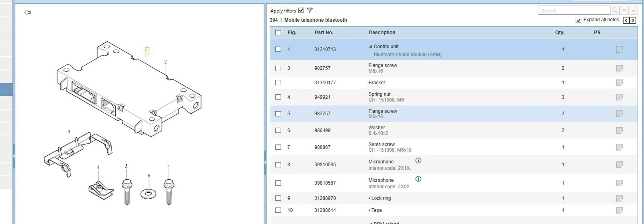Open the filter funnel icon

(x=310, y=10)
